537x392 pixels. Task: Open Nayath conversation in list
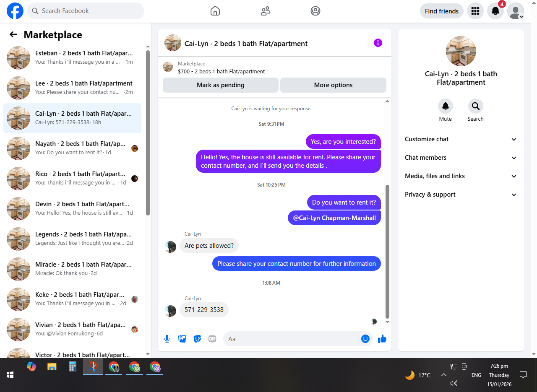point(72,148)
